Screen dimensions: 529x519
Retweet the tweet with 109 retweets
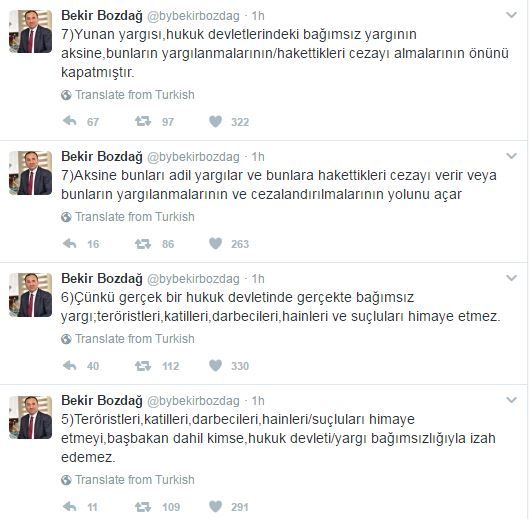click(143, 506)
